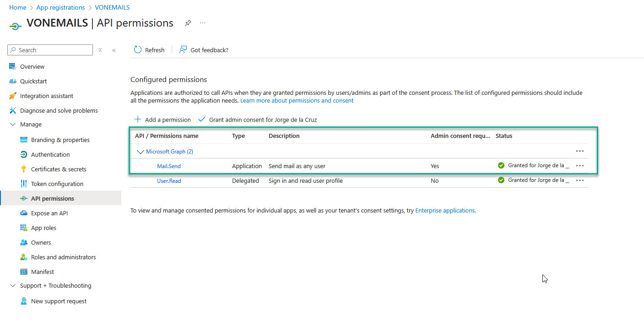Click the Overview icon in sidebar

click(x=12, y=66)
